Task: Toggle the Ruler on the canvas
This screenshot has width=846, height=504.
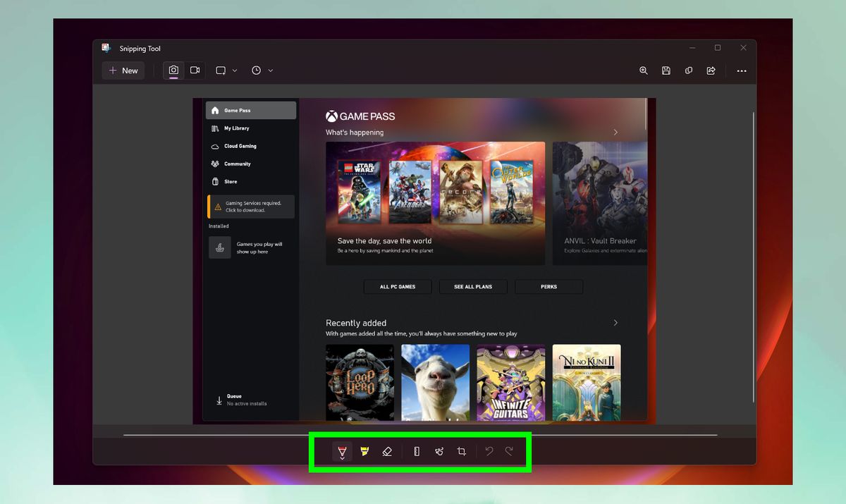Action: coord(416,451)
